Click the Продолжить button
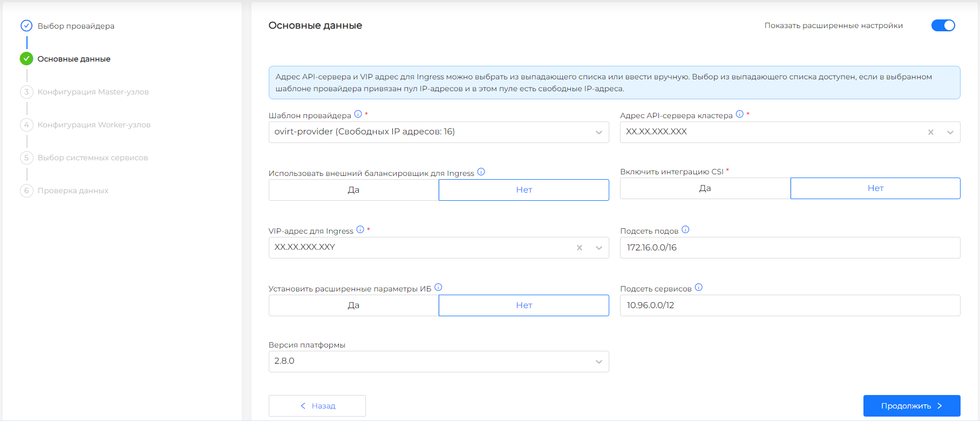Viewport: 980px width, 422px height. tap(911, 406)
